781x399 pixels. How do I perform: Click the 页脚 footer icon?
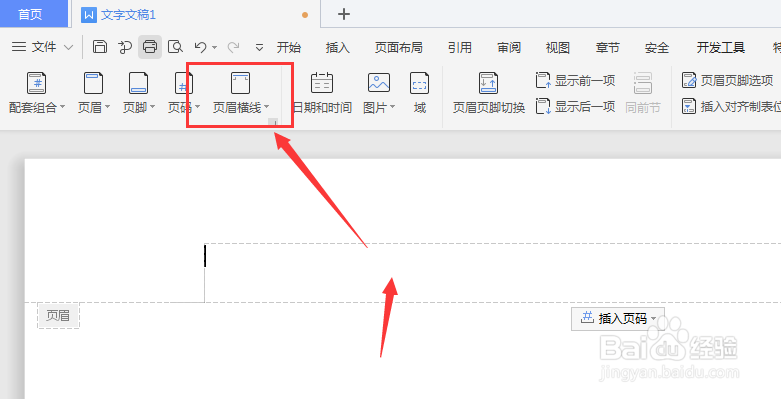point(138,83)
